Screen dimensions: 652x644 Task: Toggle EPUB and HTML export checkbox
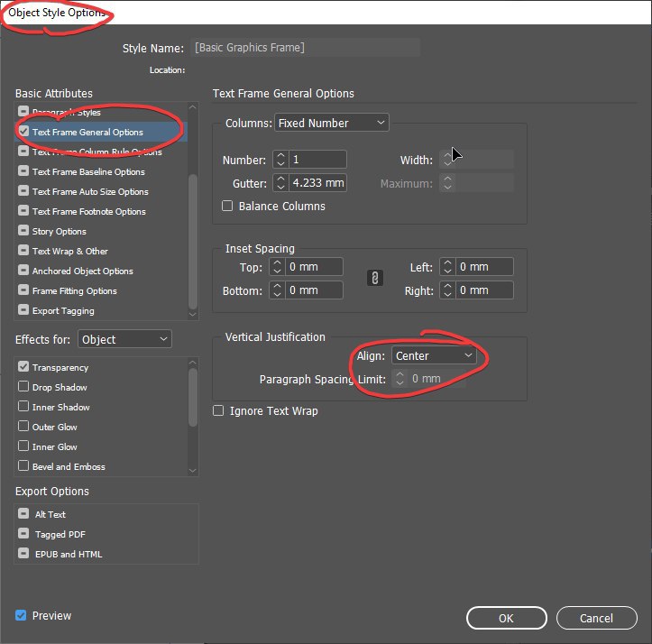(x=23, y=553)
